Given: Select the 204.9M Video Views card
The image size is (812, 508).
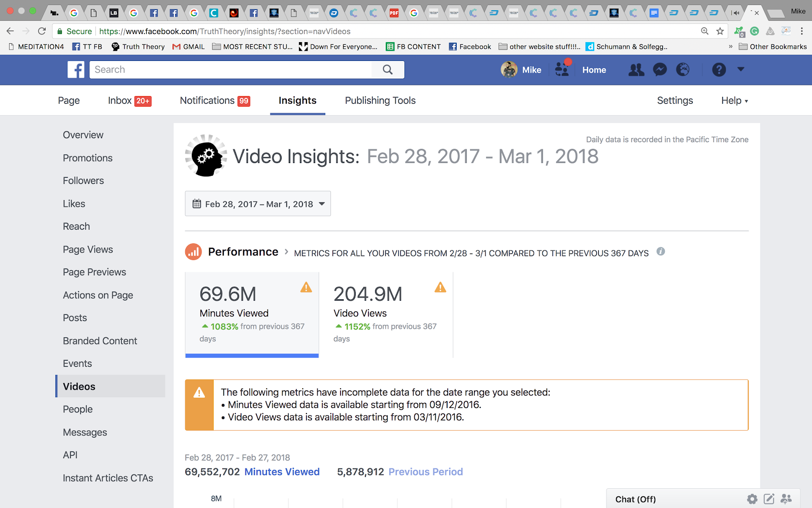Looking at the screenshot, I should (386, 315).
